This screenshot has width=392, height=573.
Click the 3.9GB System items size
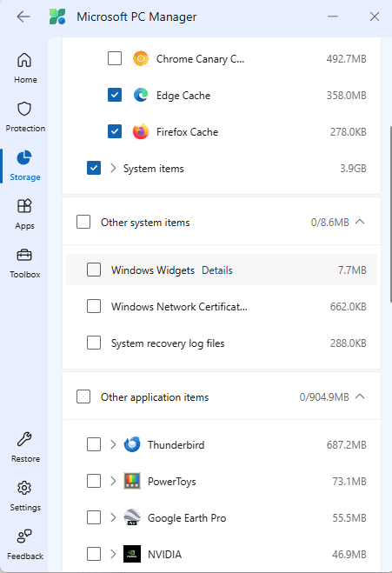coord(353,169)
